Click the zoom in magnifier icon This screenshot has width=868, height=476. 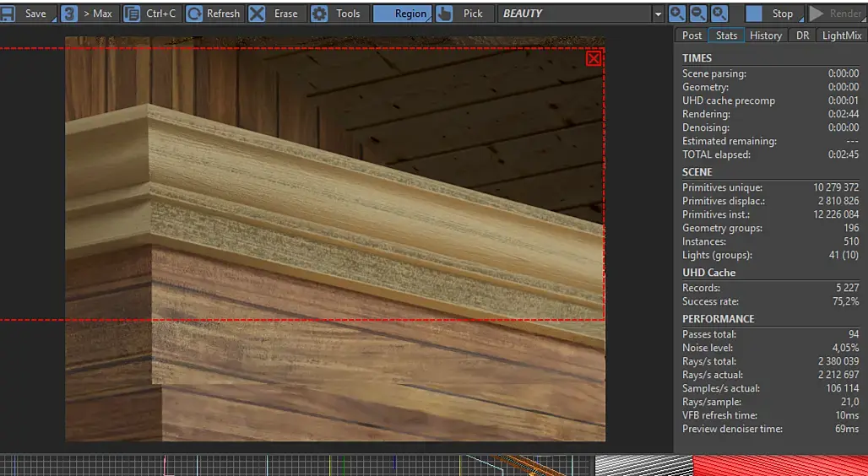[676, 14]
